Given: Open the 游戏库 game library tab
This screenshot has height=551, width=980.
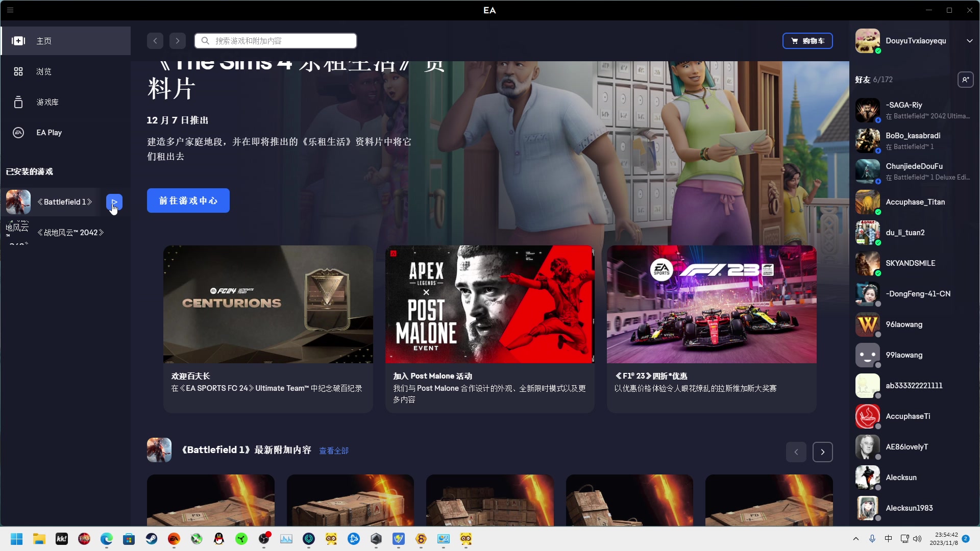Looking at the screenshot, I should pyautogui.click(x=66, y=102).
